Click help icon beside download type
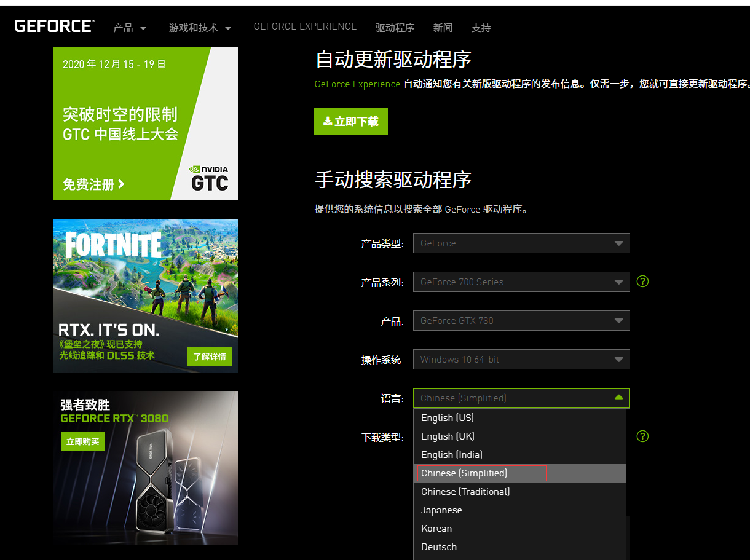This screenshot has height=560, width=750. click(642, 436)
